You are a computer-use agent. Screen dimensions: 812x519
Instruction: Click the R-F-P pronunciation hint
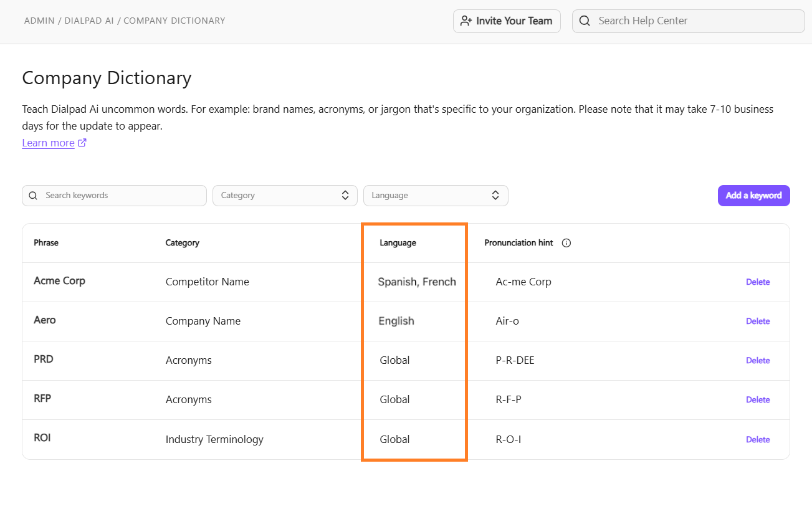click(x=509, y=399)
